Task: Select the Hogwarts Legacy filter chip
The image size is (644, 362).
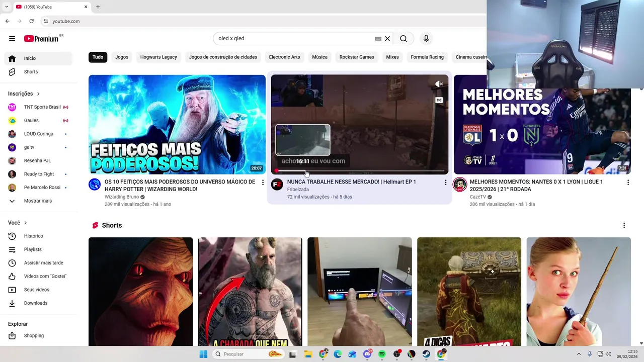Action: [158, 57]
